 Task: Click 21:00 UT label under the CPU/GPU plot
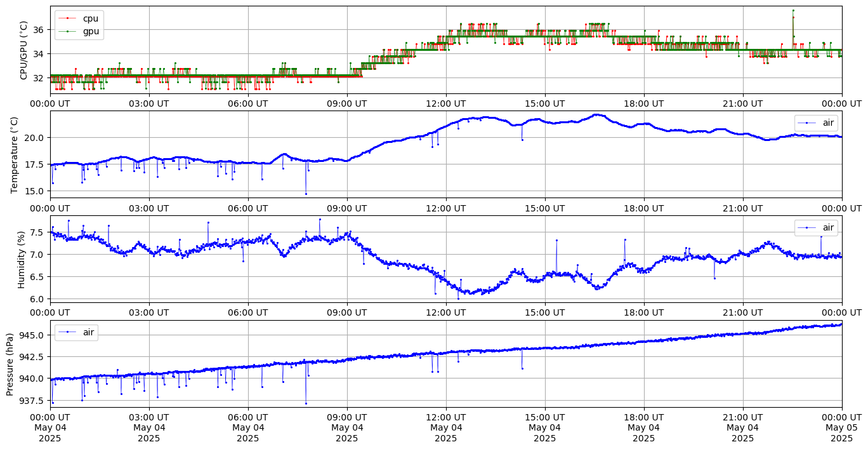click(743, 104)
